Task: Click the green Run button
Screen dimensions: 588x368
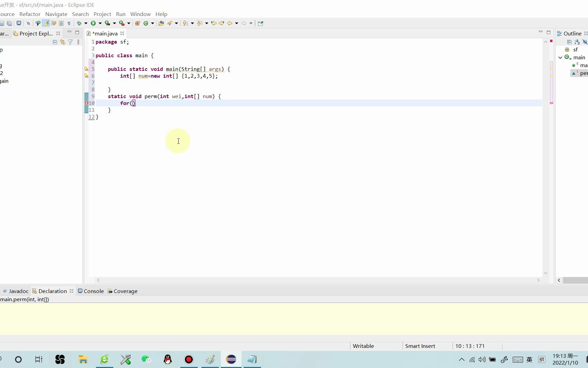Action: (x=93, y=23)
